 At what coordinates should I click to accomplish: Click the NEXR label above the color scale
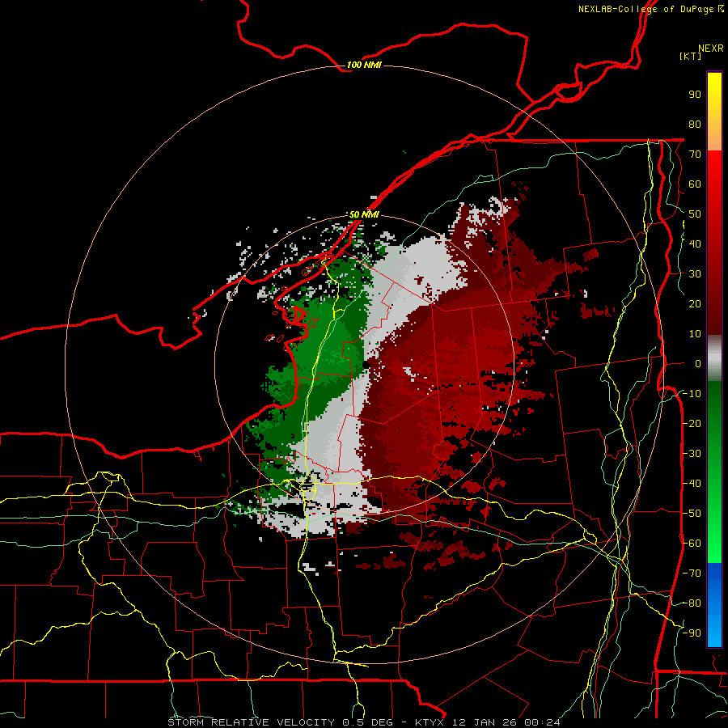pyautogui.click(x=711, y=48)
